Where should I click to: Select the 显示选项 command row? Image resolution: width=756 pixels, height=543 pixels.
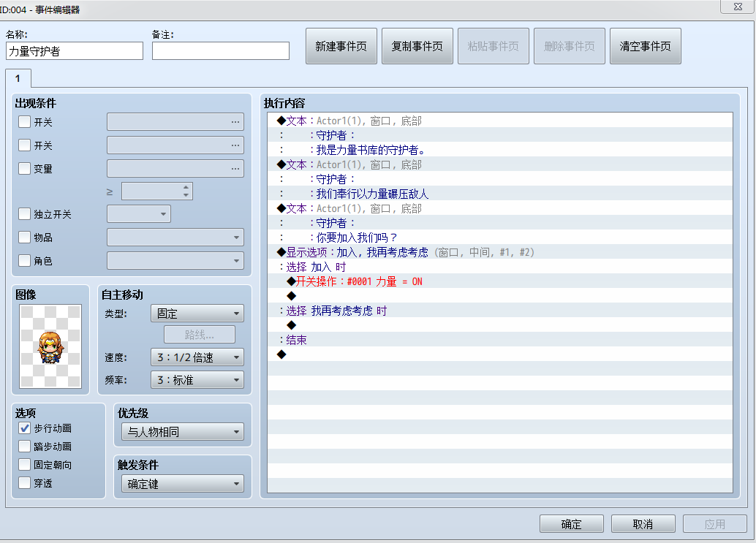click(x=500, y=252)
